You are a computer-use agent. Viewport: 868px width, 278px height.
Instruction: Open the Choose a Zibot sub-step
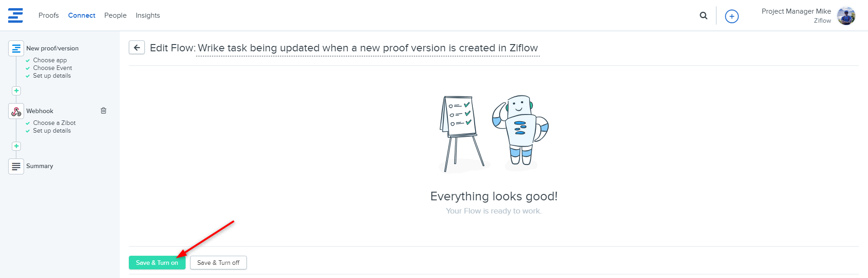coord(54,123)
